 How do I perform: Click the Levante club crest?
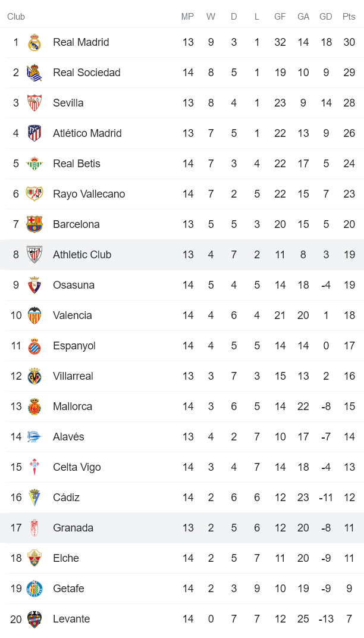[34, 619]
